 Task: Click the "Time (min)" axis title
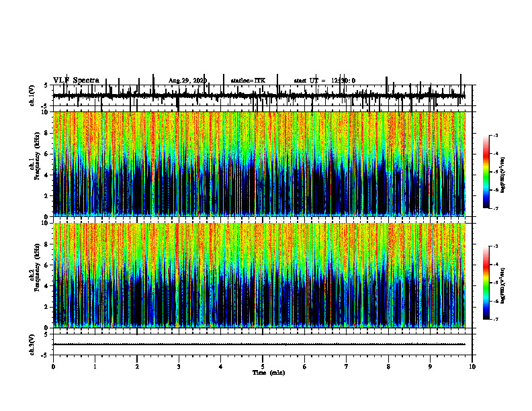coord(269,373)
